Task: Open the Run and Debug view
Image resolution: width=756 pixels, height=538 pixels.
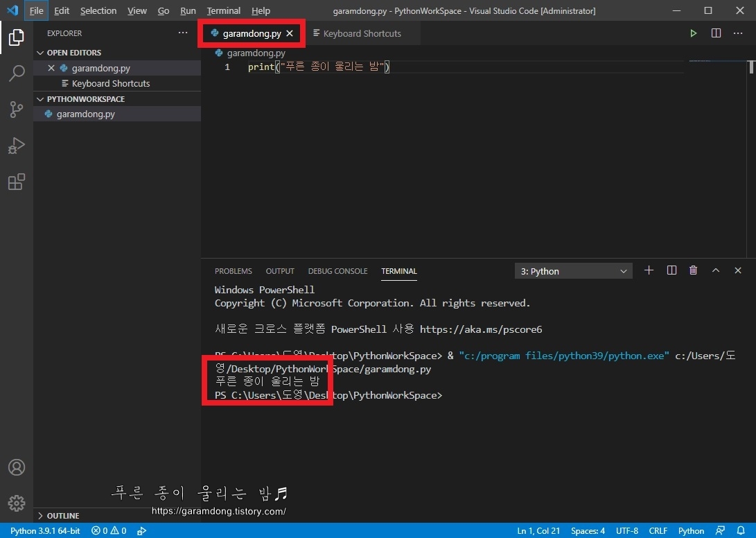Action: (17, 146)
